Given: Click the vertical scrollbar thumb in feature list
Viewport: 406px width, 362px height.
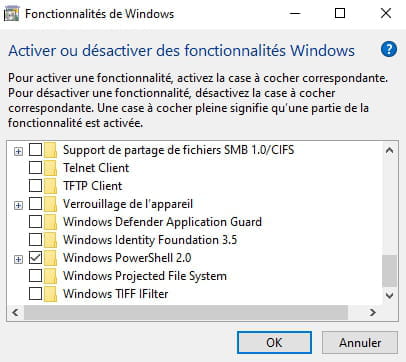Looking at the screenshot, I should (389, 271).
